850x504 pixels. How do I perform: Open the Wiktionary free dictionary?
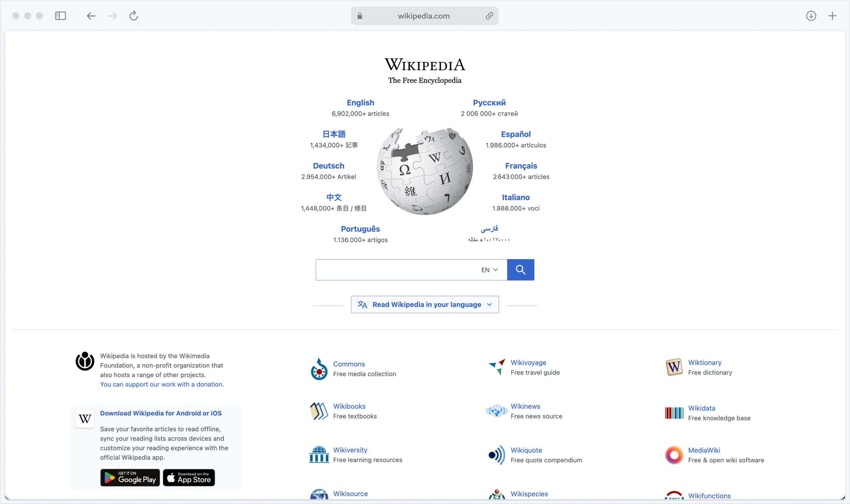click(x=704, y=362)
